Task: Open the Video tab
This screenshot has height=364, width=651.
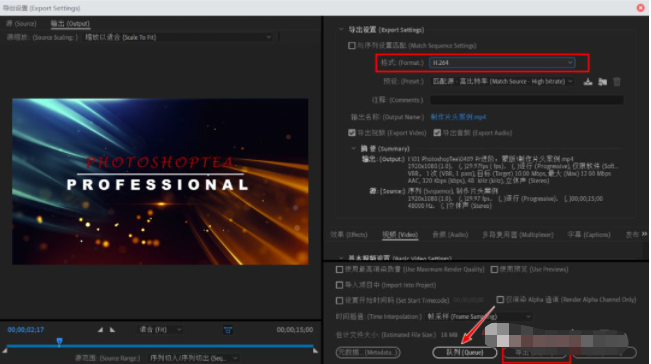Action: click(x=400, y=235)
